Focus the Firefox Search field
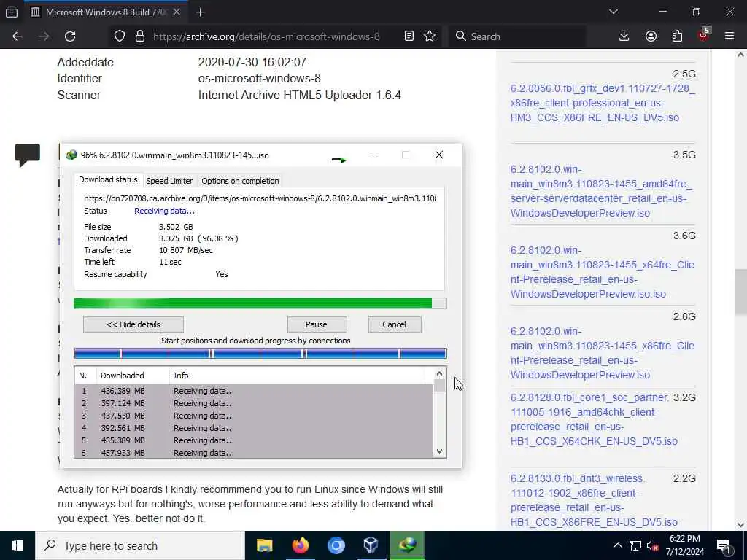This screenshot has width=747, height=560. 517,36
